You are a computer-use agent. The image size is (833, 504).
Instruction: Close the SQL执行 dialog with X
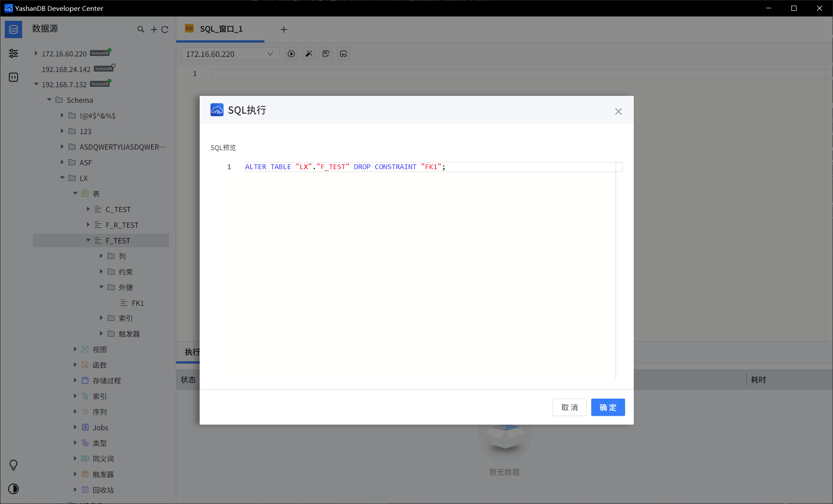[x=619, y=111]
